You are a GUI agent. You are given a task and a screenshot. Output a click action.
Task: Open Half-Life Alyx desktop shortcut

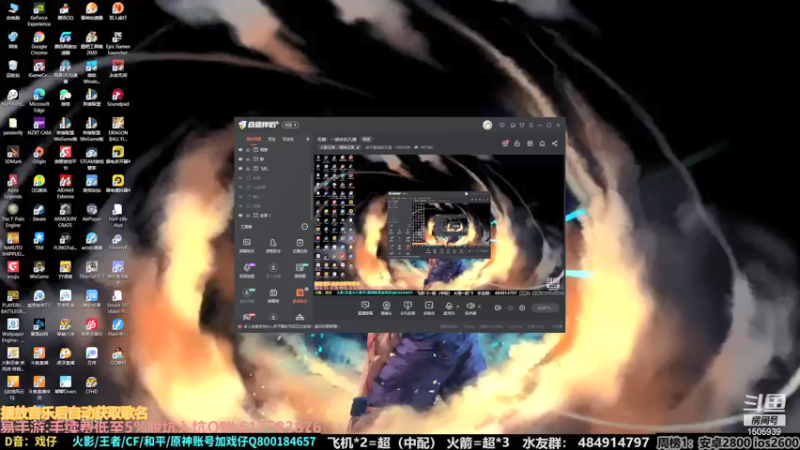coord(118,215)
